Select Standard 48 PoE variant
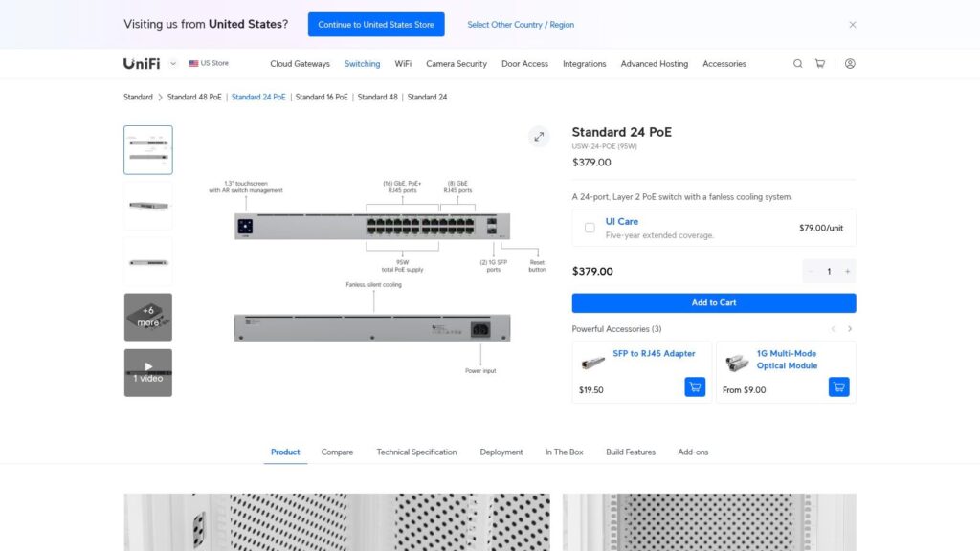The image size is (980, 551). pyautogui.click(x=194, y=98)
